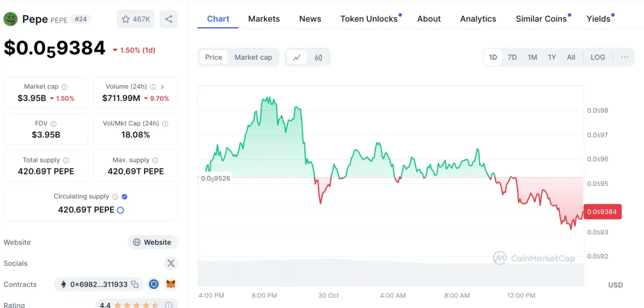
Task: Click the red 0.059384 current price label
Action: point(602,212)
